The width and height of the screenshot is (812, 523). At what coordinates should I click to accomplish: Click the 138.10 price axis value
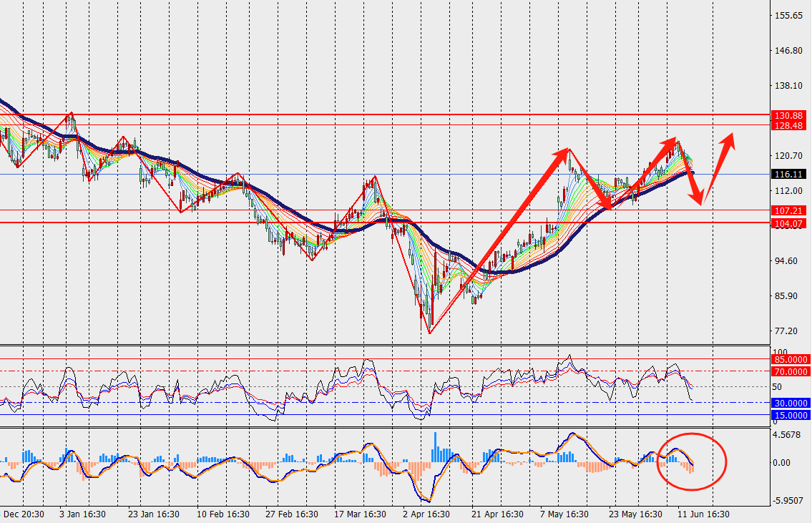[788, 85]
